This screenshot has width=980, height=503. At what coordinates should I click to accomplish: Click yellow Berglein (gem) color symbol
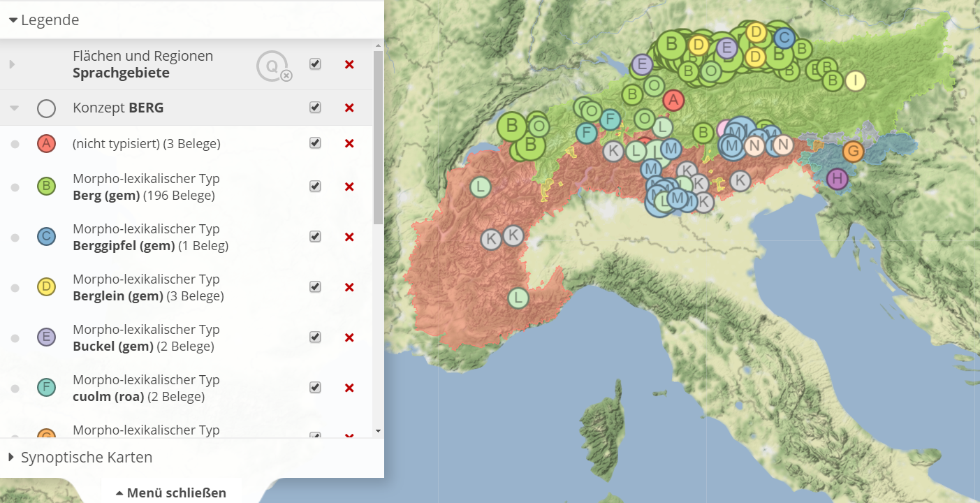46,287
